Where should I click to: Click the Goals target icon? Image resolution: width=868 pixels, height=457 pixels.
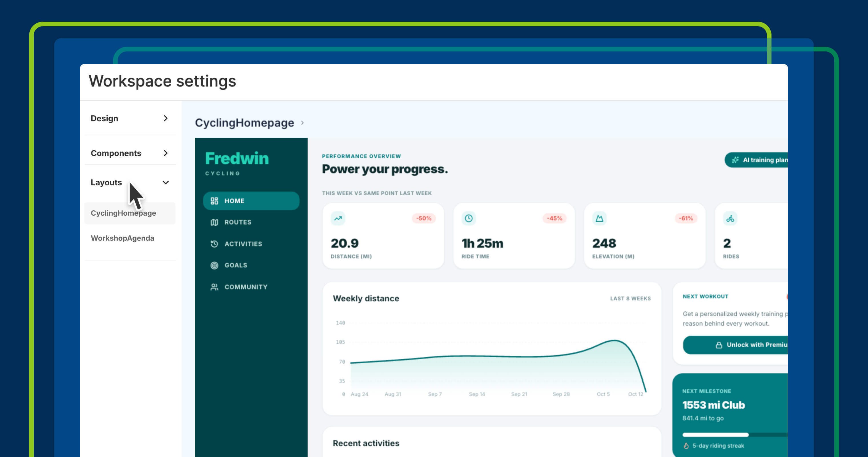[x=214, y=265]
